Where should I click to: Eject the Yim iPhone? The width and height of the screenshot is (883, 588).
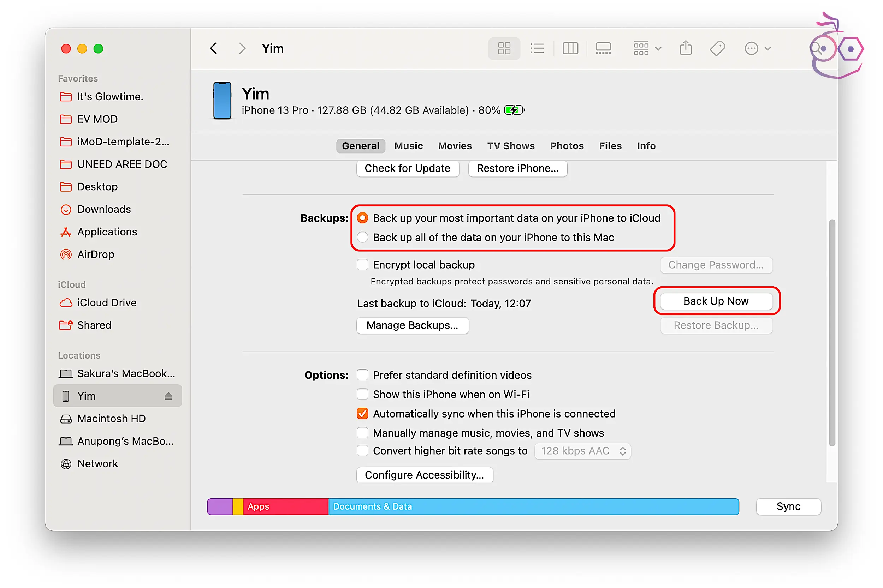tap(168, 396)
